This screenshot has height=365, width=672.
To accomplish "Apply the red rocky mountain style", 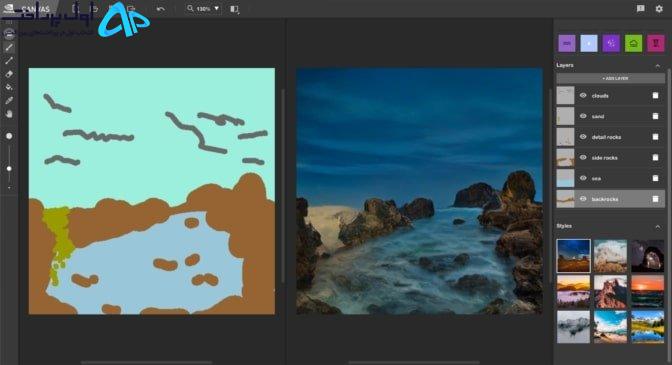I will click(x=610, y=292).
